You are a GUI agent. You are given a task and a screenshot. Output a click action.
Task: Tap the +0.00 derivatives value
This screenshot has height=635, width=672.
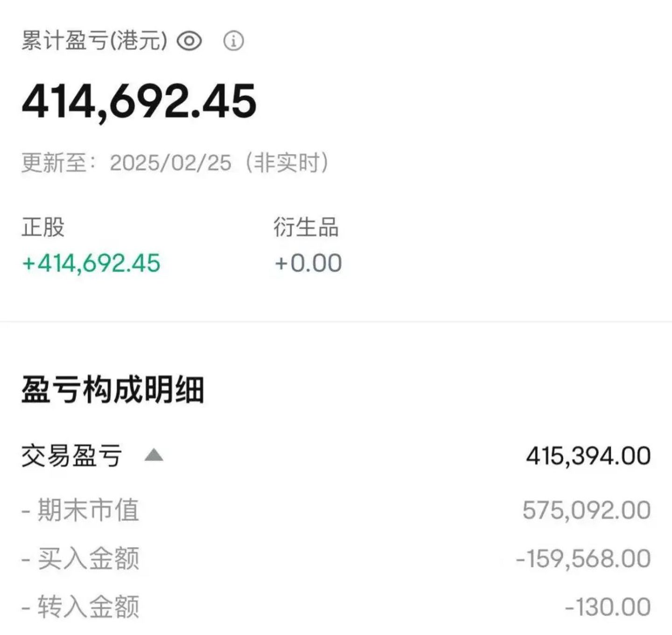coord(308,263)
